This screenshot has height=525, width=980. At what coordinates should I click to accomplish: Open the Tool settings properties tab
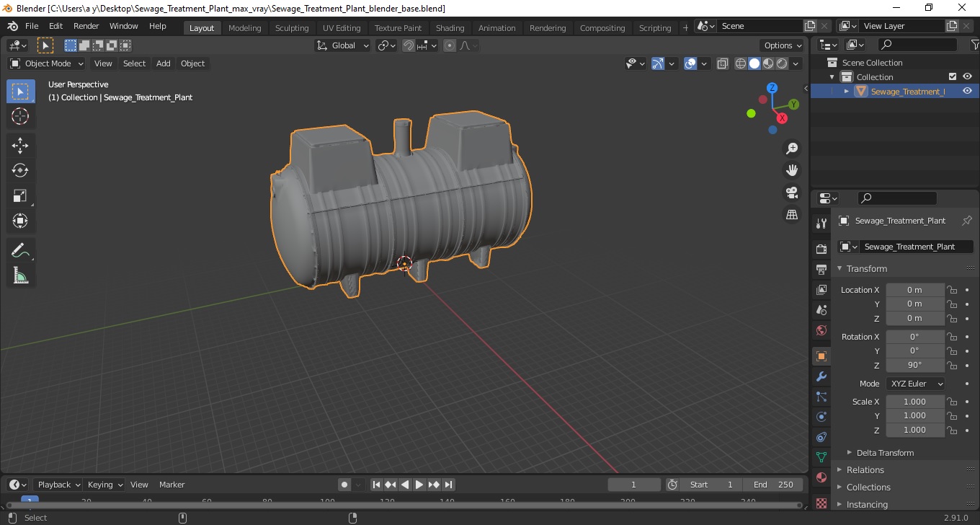[821, 224]
